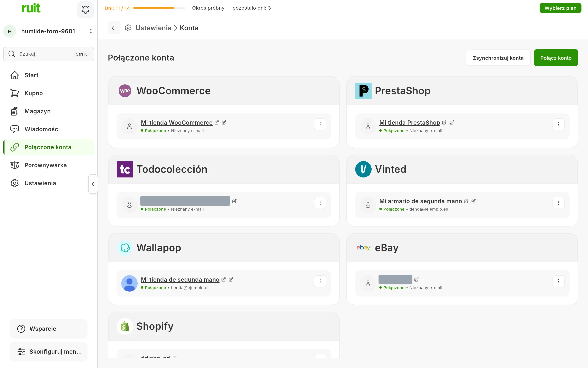Click Ustawienia in the breadcrumb
This screenshot has width=588, height=368.
[x=154, y=28]
